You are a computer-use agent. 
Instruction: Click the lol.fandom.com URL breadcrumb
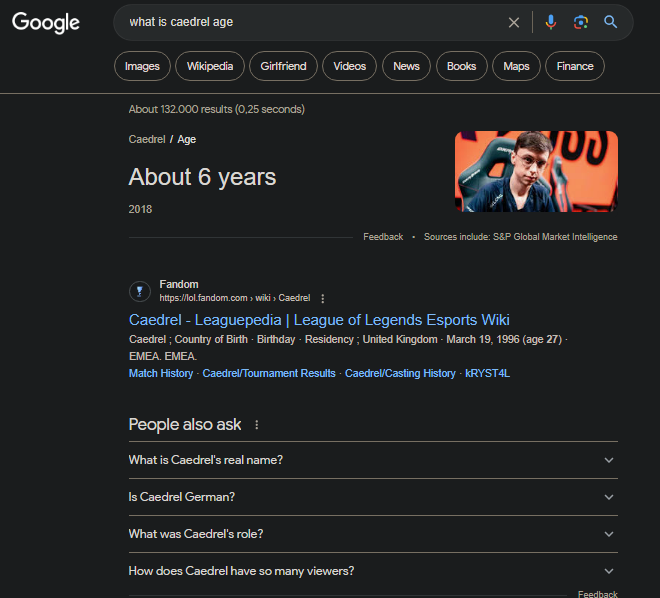[234, 298]
